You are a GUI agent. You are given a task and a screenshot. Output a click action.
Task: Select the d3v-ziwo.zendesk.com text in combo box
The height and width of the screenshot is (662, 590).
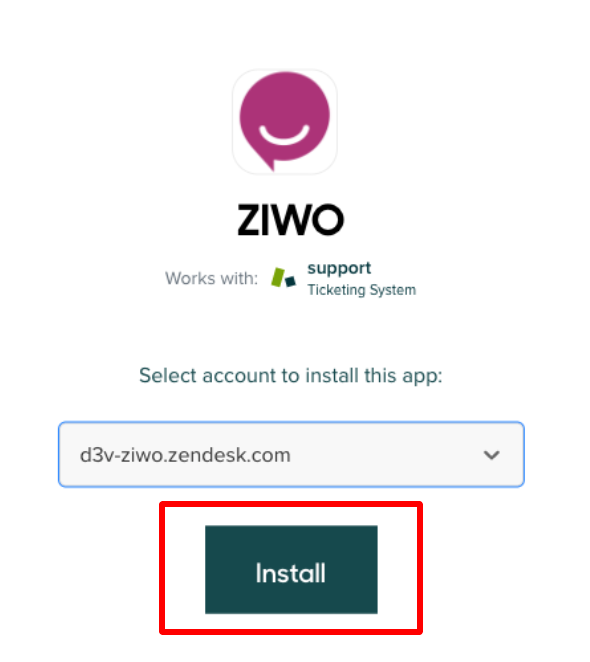pos(185,455)
